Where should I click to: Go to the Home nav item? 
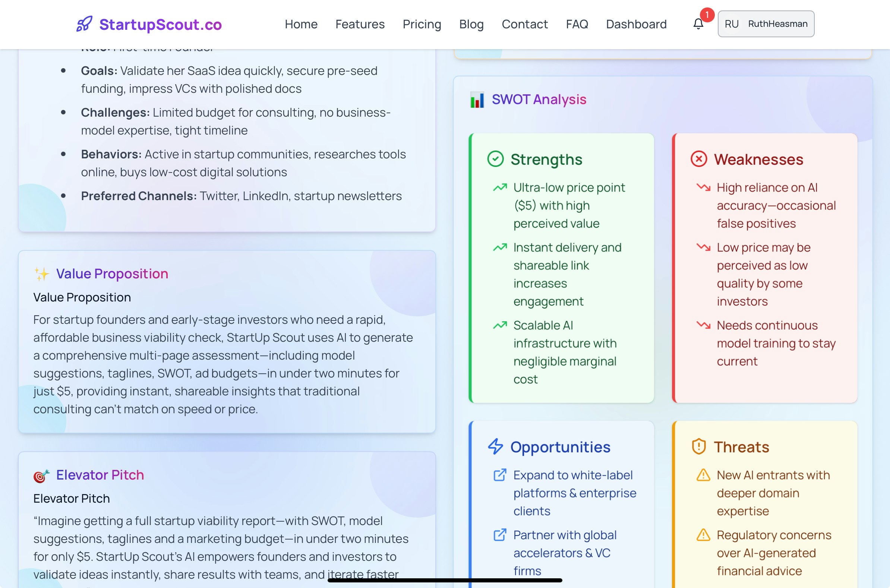pos(301,24)
